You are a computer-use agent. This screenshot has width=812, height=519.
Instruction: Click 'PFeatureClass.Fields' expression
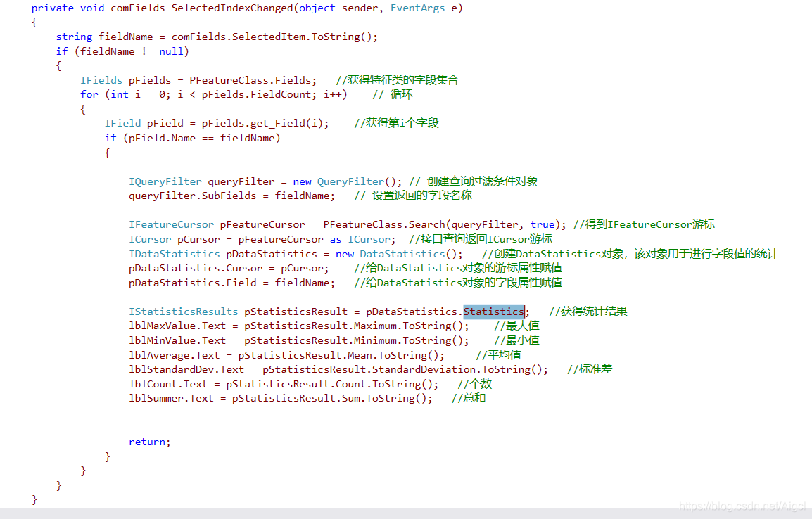(250, 80)
